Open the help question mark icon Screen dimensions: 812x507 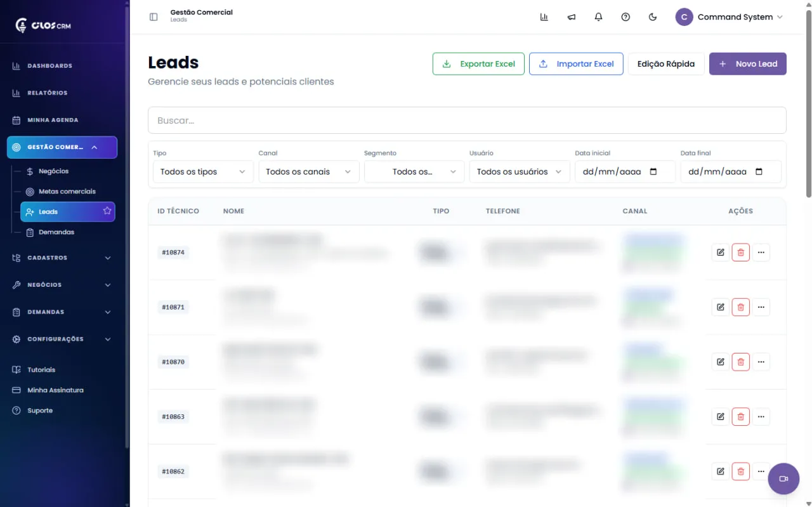coord(626,17)
